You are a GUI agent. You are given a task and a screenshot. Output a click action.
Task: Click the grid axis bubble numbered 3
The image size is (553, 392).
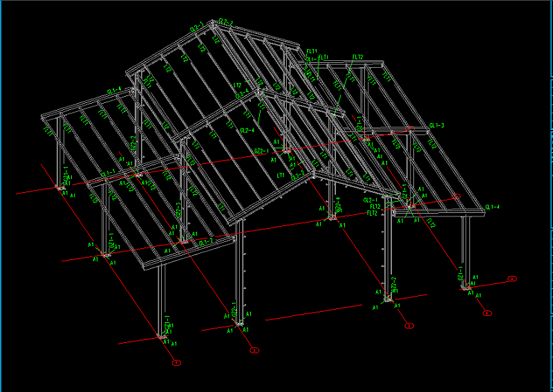click(x=254, y=351)
